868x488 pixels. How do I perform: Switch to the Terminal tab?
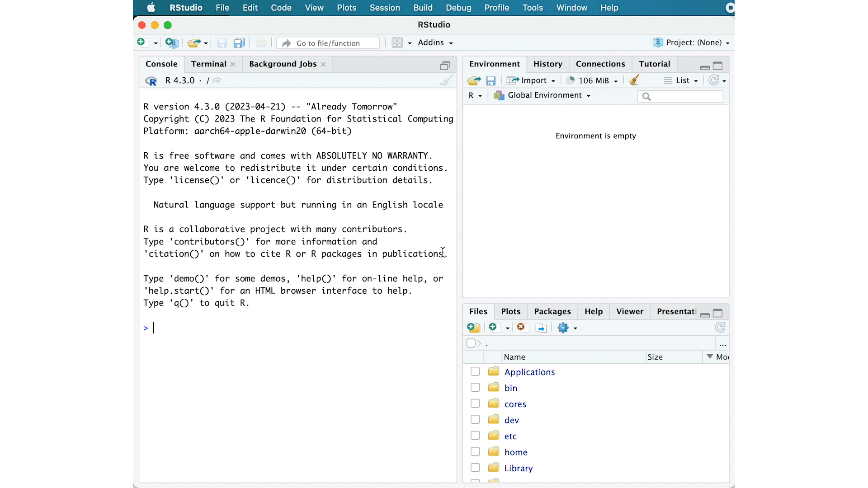(x=208, y=64)
